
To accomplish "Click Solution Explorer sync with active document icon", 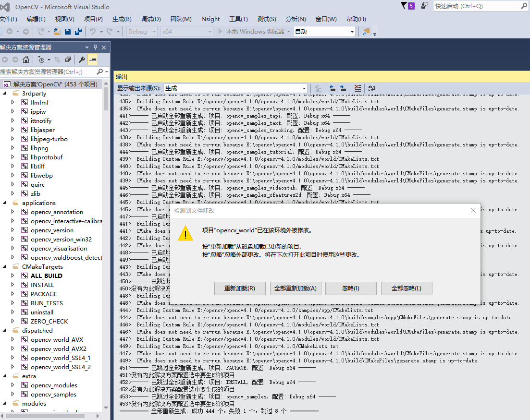I will pyautogui.click(x=57, y=60).
